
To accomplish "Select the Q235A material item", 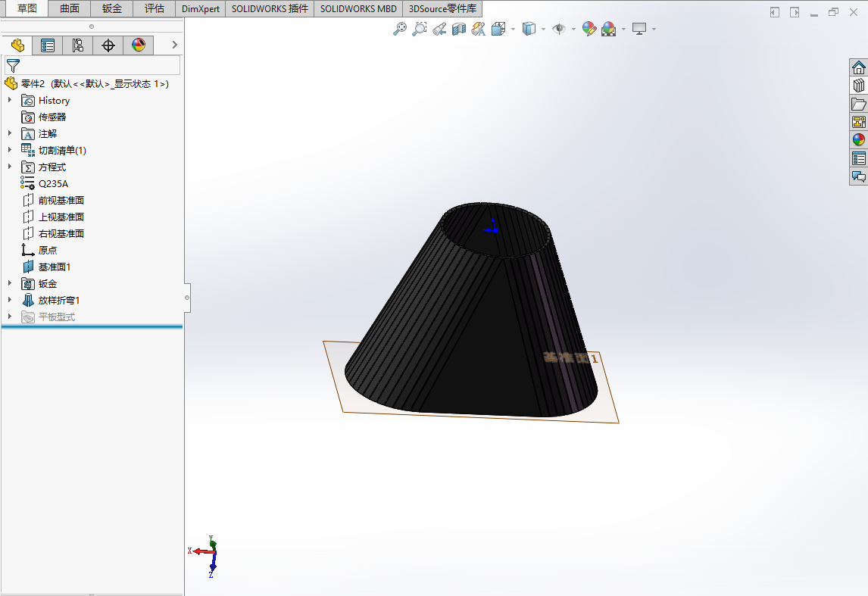I will point(53,183).
